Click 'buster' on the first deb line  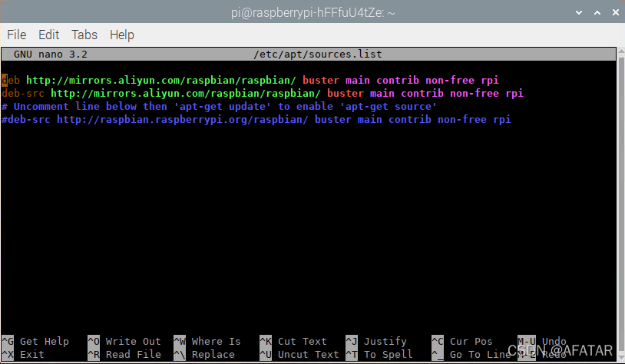coord(321,80)
